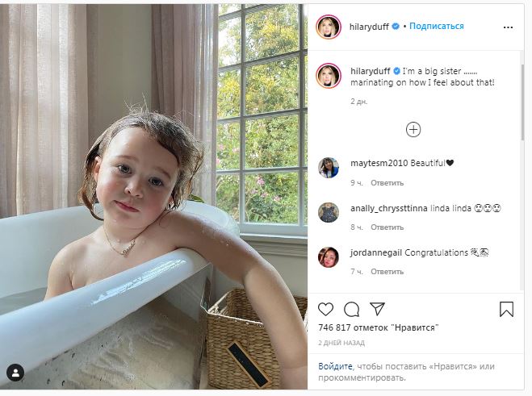The height and width of the screenshot is (396, 532).
Task: Click the Подписаться follow button
Action: coord(436,26)
